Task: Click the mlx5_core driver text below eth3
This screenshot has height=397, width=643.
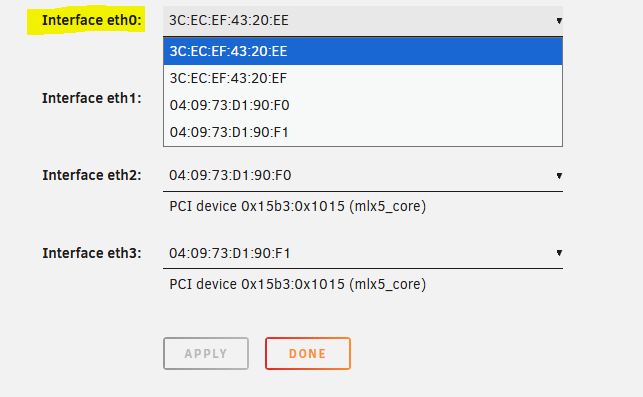Action: click(388, 284)
